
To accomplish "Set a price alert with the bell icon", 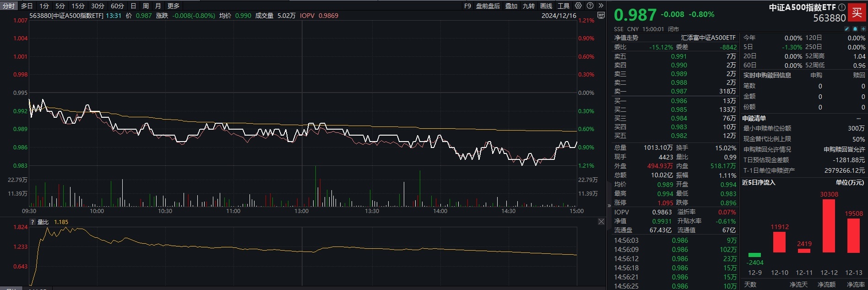I will 855,29.
